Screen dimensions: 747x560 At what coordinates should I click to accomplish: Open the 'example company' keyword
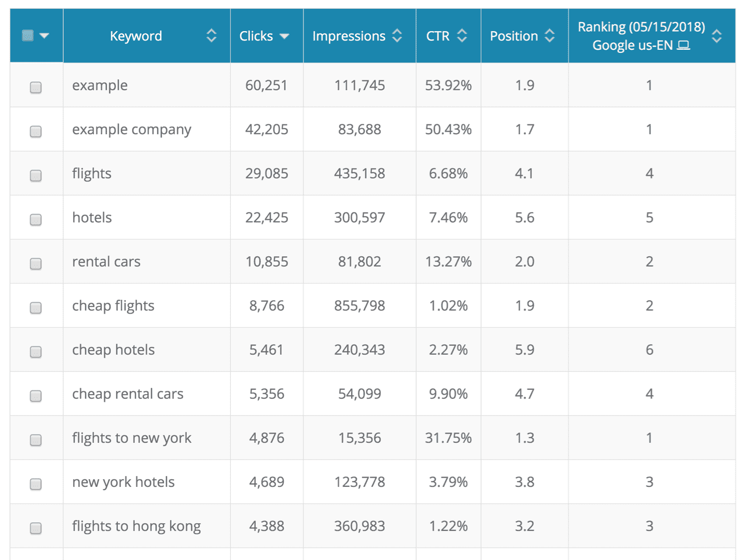click(x=132, y=129)
